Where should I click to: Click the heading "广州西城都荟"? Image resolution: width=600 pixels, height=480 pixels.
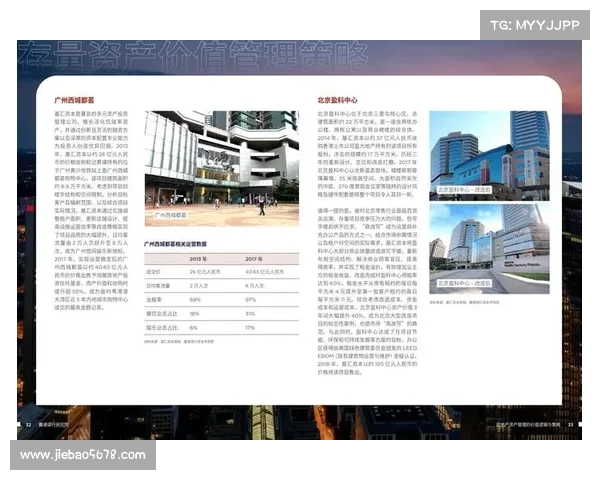[x=74, y=100]
